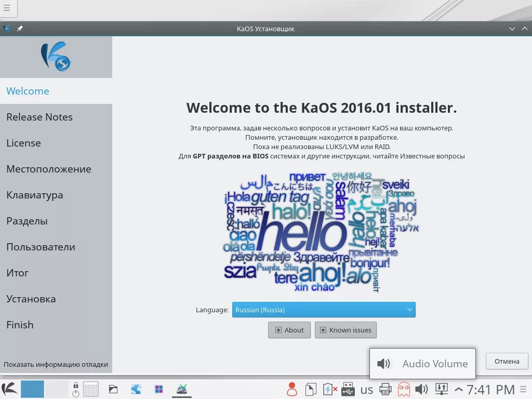This screenshot has width=532, height=399.
Task: Click the Known issues button
Action: (345, 330)
